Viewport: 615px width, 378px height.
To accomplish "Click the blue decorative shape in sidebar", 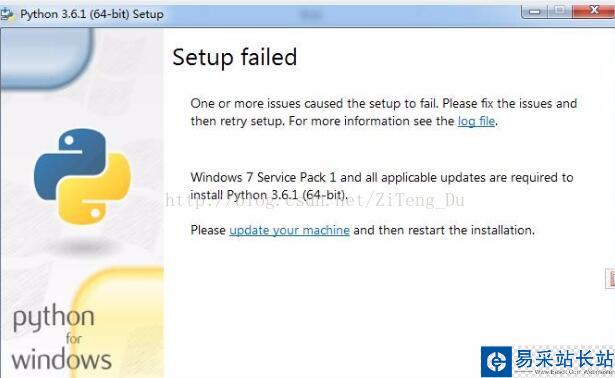I will 47,58.
